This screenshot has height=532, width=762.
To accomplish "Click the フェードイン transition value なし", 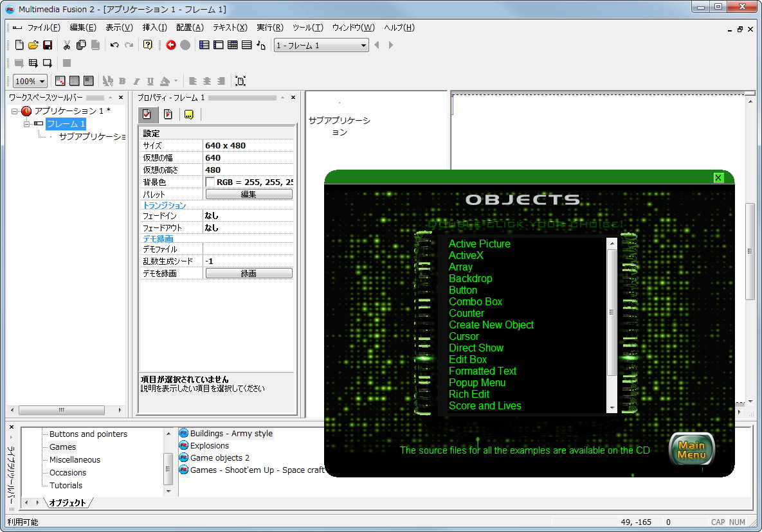I will click(248, 215).
